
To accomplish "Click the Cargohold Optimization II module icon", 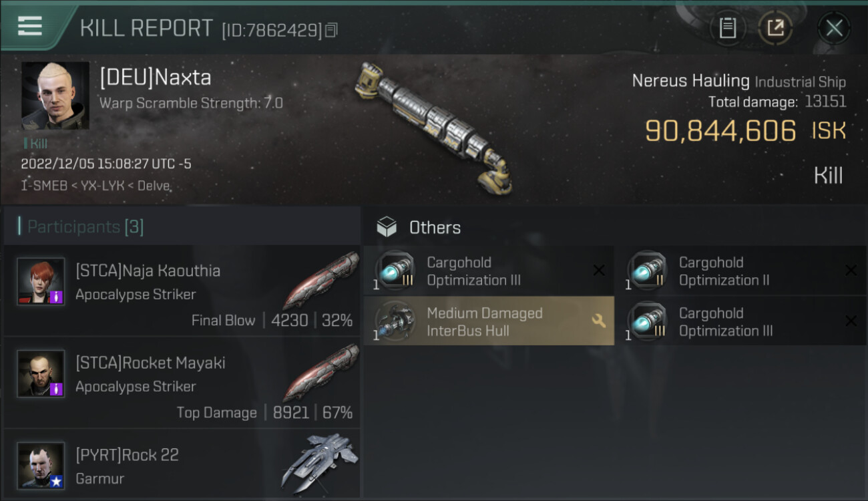I will tap(646, 271).
